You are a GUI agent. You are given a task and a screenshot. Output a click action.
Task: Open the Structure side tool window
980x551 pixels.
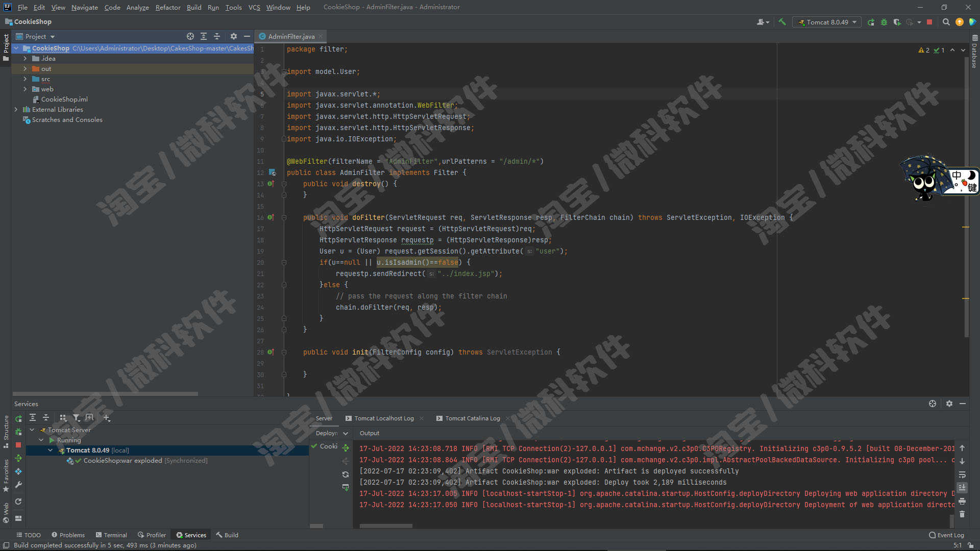[x=6, y=431]
